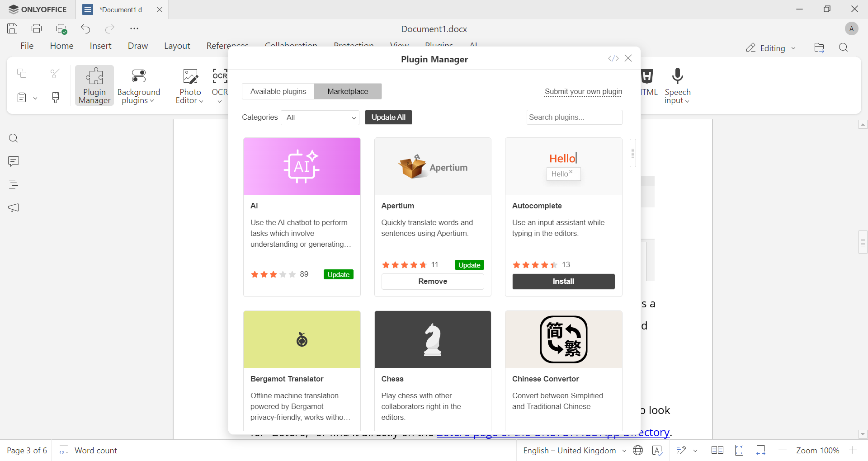Switch to Marketplace tab
The width and height of the screenshot is (868, 461).
[348, 91]
